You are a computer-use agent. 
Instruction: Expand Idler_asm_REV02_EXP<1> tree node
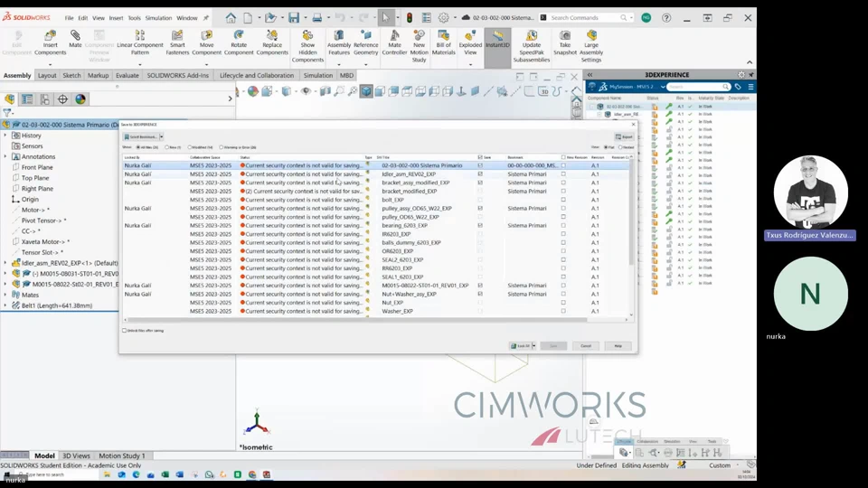pos(5,263)
